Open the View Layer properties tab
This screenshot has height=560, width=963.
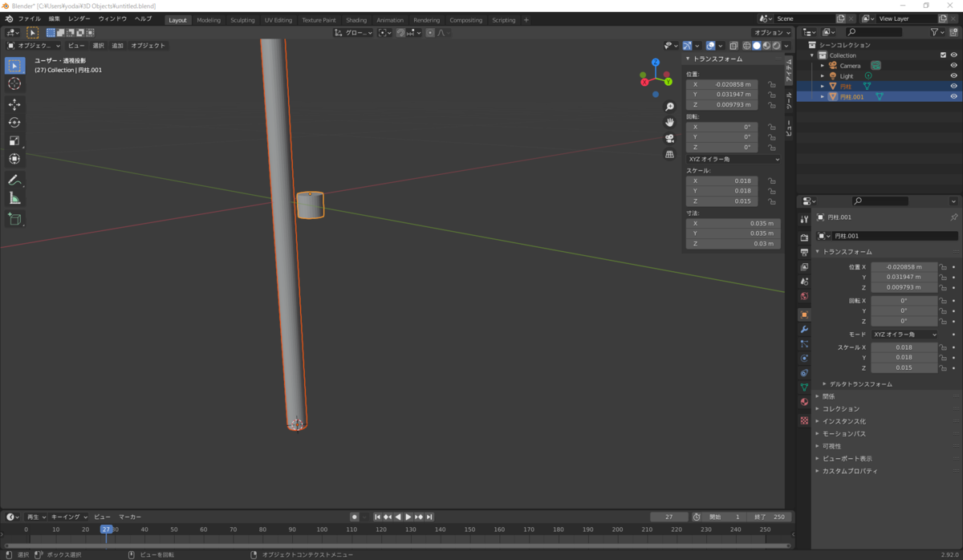(x=804, y=266)
